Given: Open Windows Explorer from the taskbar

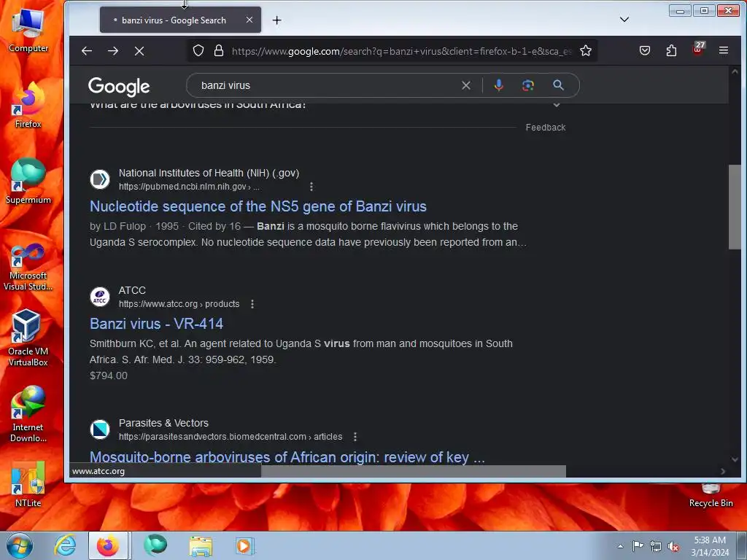Looking at the screenshot, I should point(201,545).
